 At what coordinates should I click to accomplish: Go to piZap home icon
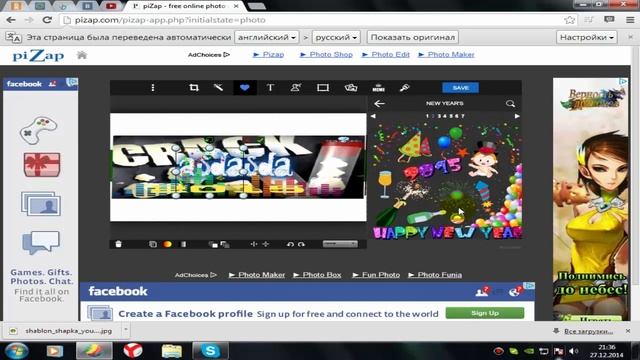coord(82,55)
